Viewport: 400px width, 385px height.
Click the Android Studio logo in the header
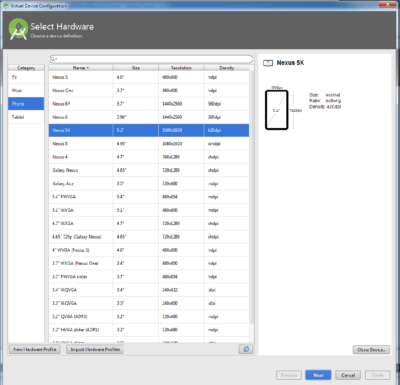coord(18,29)
